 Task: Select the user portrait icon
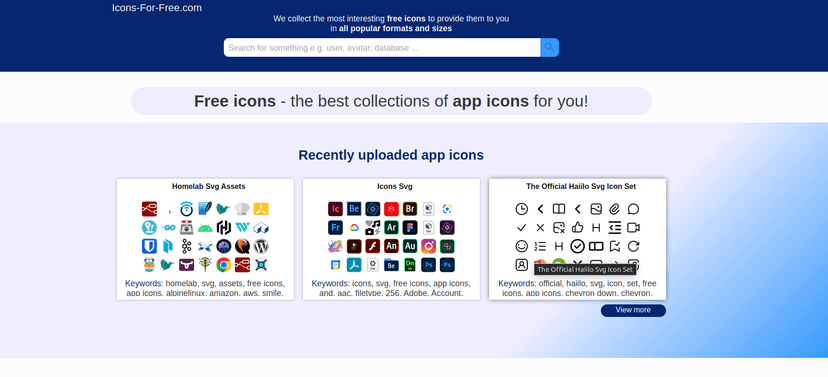522,265
